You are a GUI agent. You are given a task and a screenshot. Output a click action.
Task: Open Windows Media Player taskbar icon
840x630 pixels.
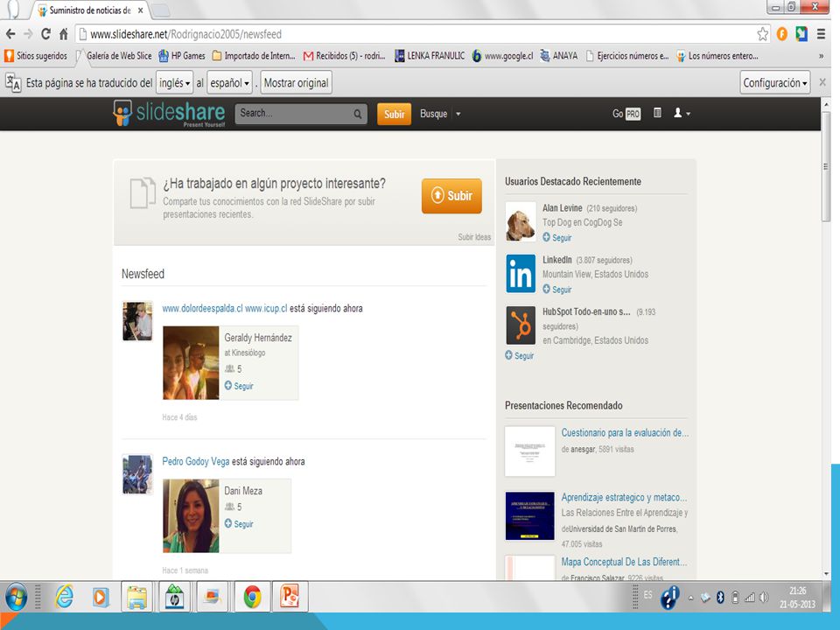(100, 597)
